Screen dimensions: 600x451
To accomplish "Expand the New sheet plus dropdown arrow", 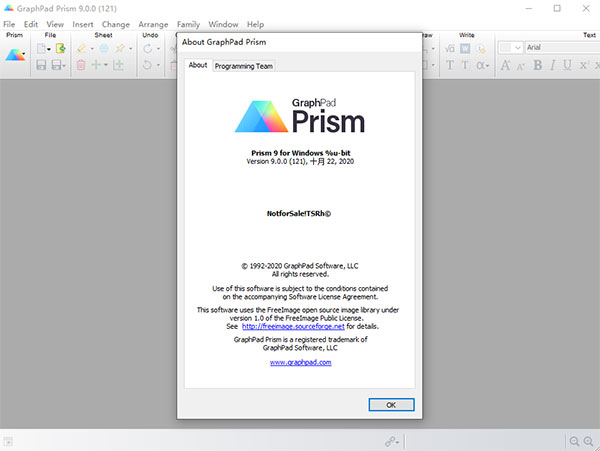I will [108, 65].
